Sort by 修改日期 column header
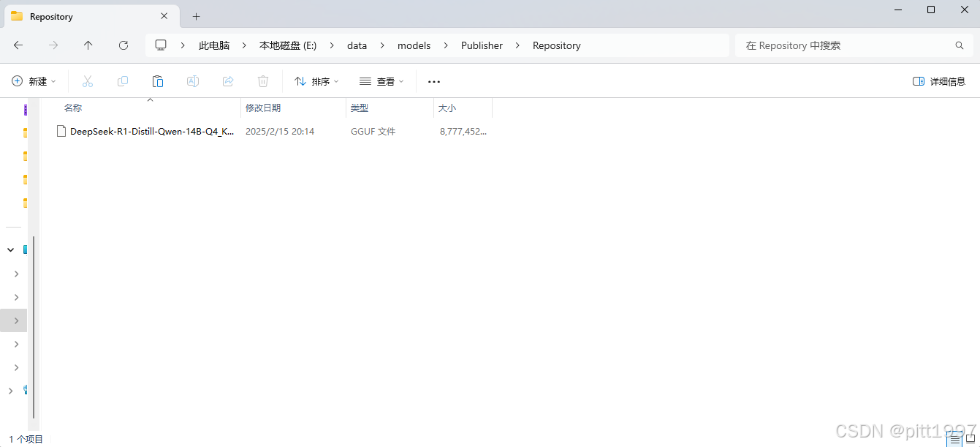The width and height of the screenshot is (980, 447). pos(294,108)
